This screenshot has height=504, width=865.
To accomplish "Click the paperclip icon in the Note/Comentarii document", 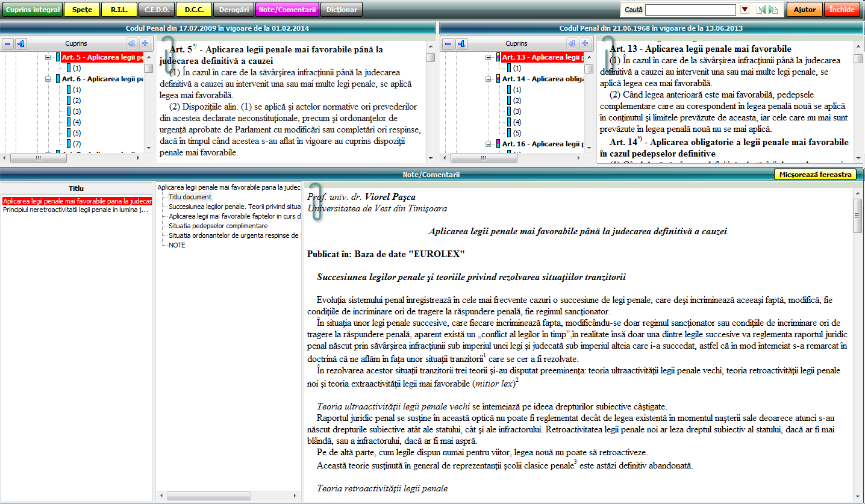I will click(x=315, y=201).
